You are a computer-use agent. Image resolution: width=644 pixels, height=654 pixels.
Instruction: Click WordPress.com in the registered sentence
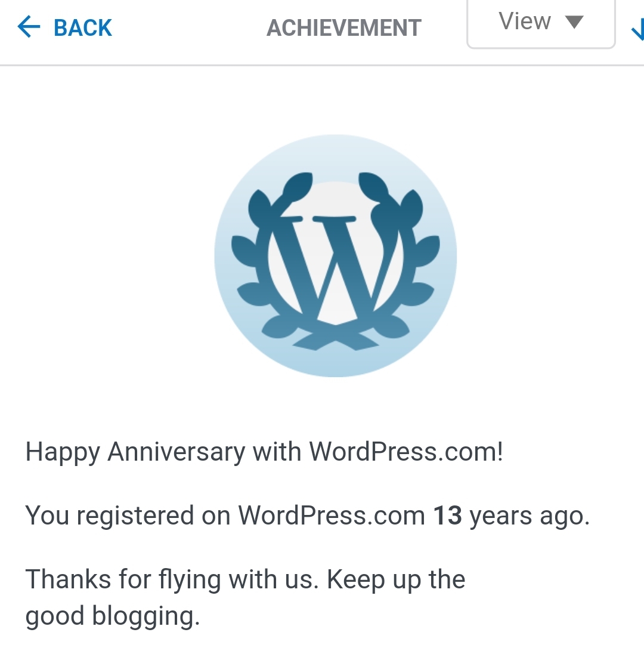click(332, 516)
